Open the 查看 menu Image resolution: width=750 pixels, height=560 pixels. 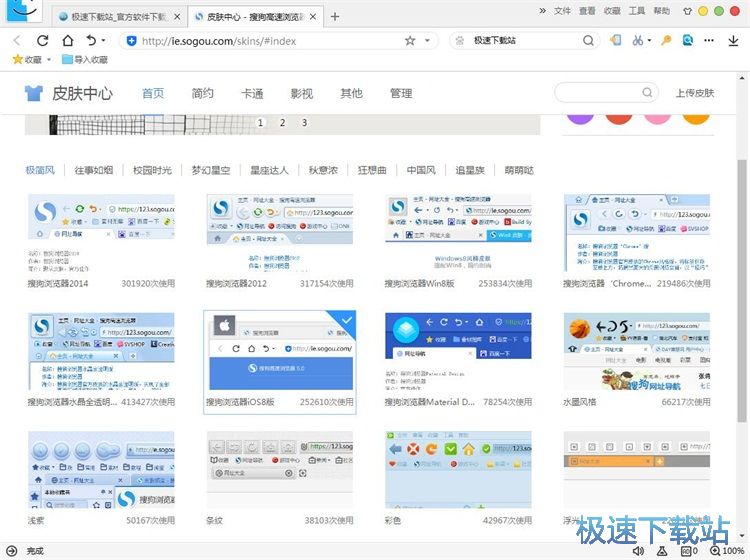click(587, 11)
